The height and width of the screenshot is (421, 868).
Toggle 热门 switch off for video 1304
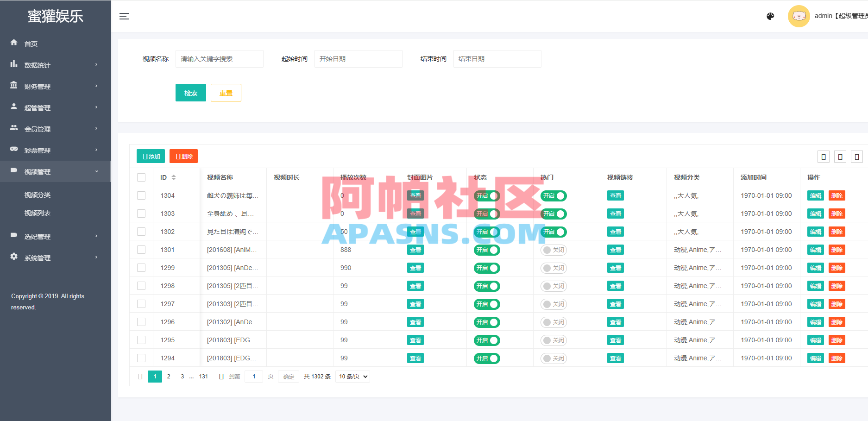[x=553, y=195]
